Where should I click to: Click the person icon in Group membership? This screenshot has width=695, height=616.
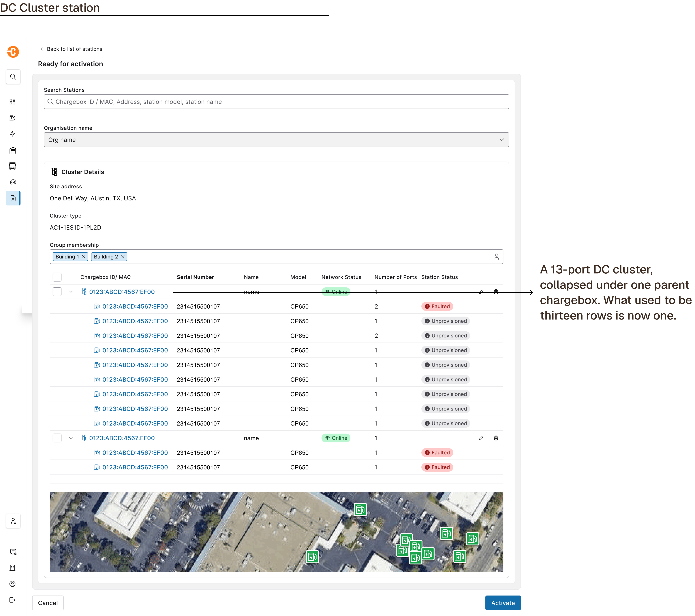click(x=497, y=256)
